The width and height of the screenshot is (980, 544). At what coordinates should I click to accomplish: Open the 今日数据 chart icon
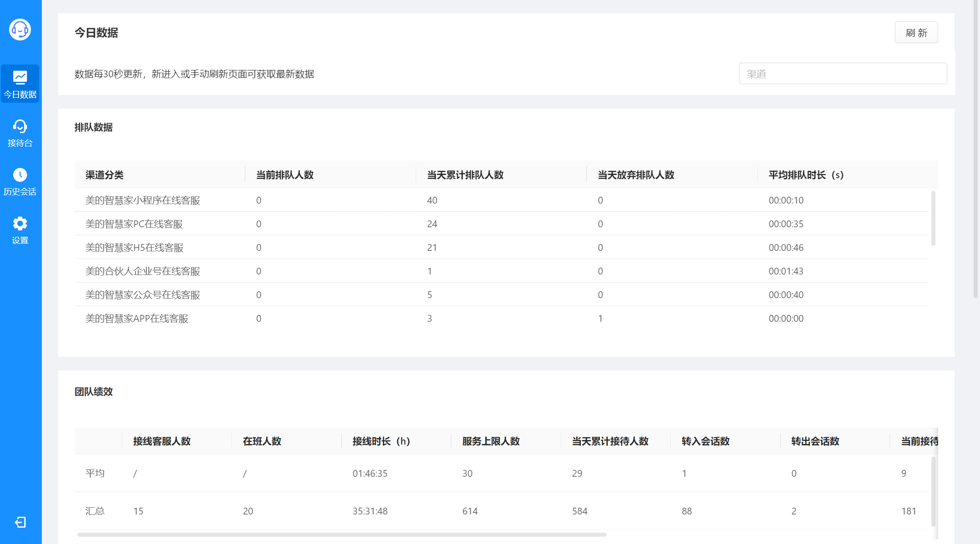click(20, 78)
